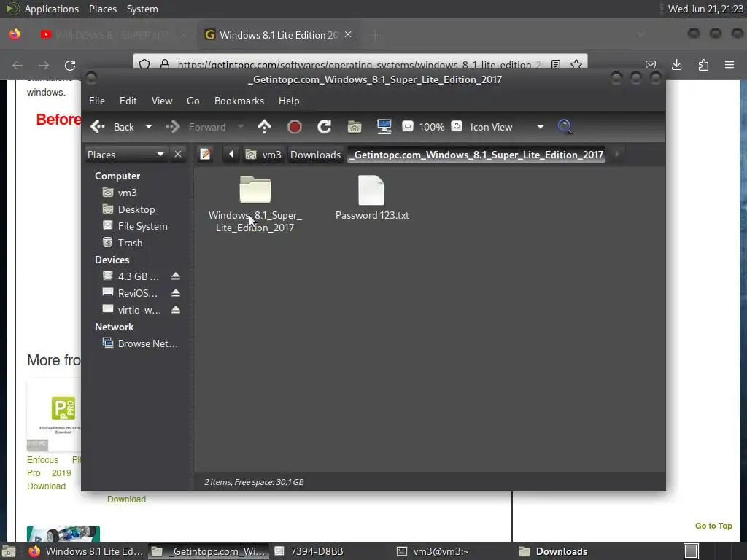Open the Edit menu
The image size is (747, 560).
128,101
